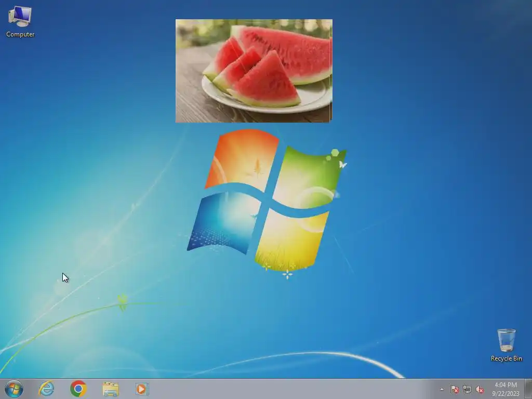
Task: Launch Internet Explorer from the taskbar
Action: (46, 389)
